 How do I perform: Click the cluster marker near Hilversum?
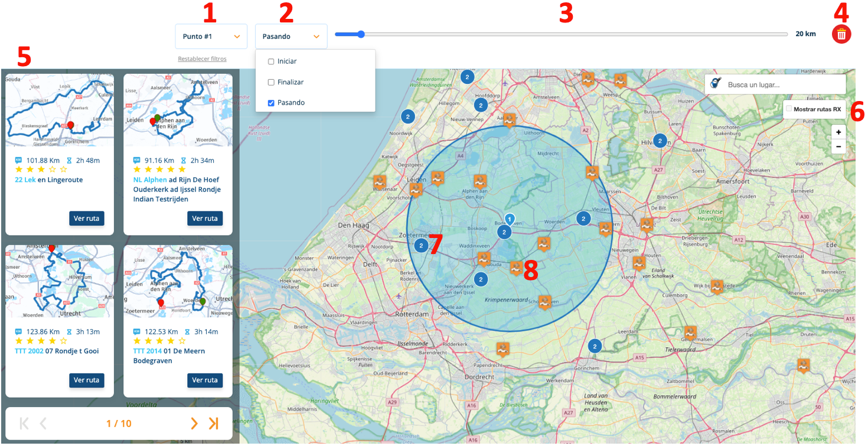(x=661, y=141)
